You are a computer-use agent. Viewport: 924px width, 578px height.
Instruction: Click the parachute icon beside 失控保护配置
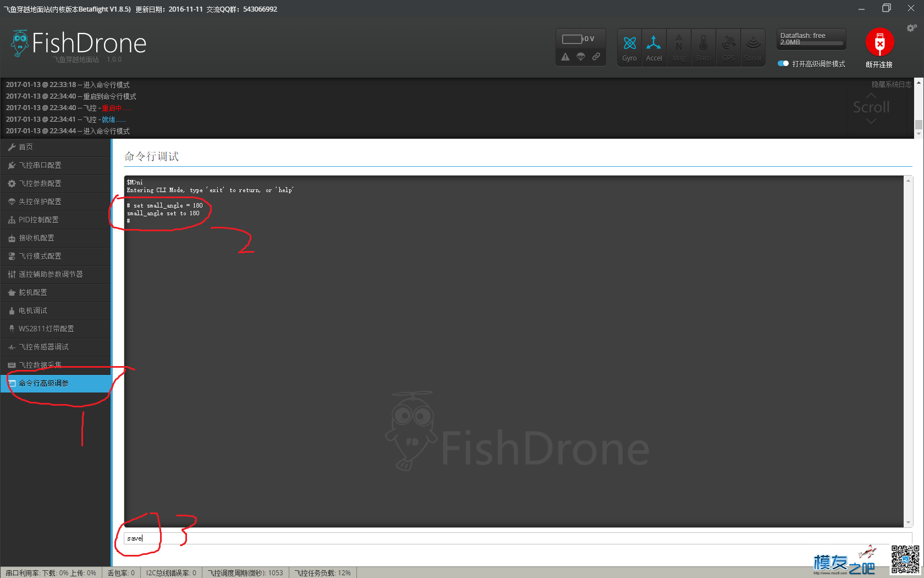(x=12, y=201)
